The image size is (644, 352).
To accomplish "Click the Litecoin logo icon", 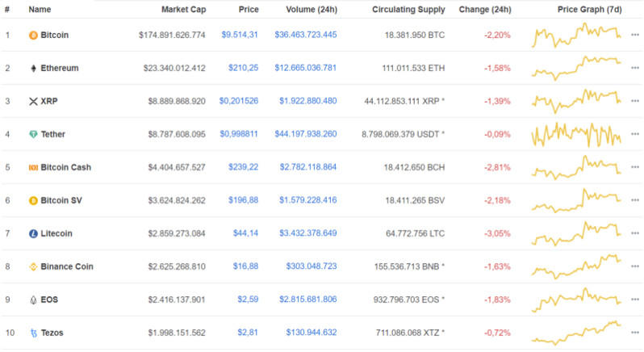I will [x=33, y=233].
